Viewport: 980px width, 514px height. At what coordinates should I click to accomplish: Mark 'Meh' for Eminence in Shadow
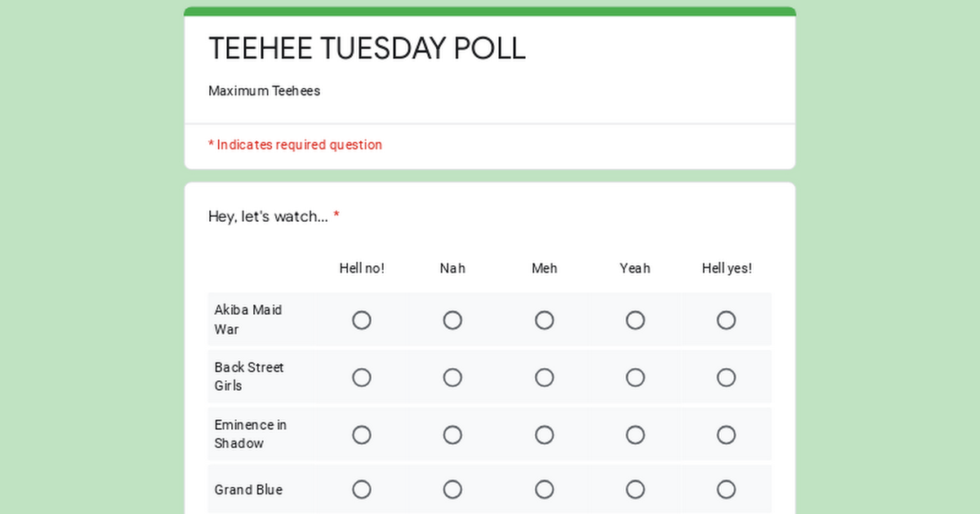click(545, 435)
